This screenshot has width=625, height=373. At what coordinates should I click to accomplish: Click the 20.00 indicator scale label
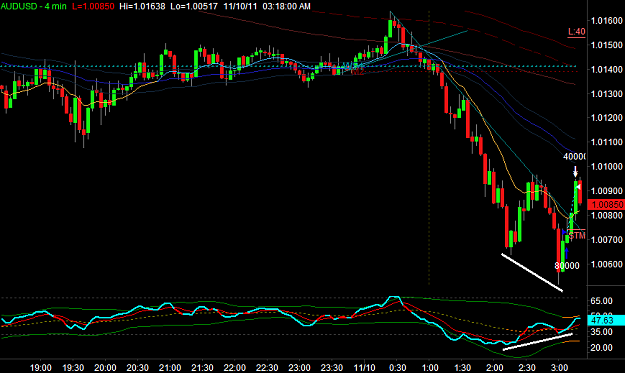[x=601, y=348]
